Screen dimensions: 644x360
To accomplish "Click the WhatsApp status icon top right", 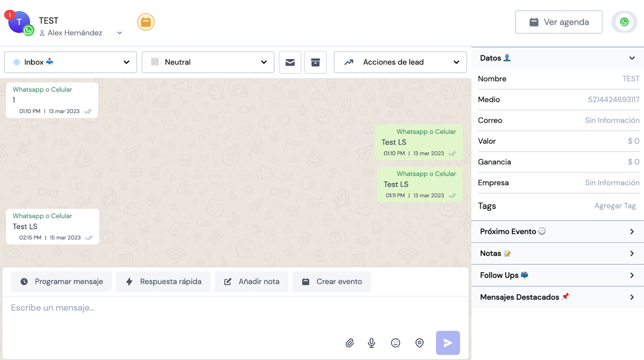I will click(624, 22).
